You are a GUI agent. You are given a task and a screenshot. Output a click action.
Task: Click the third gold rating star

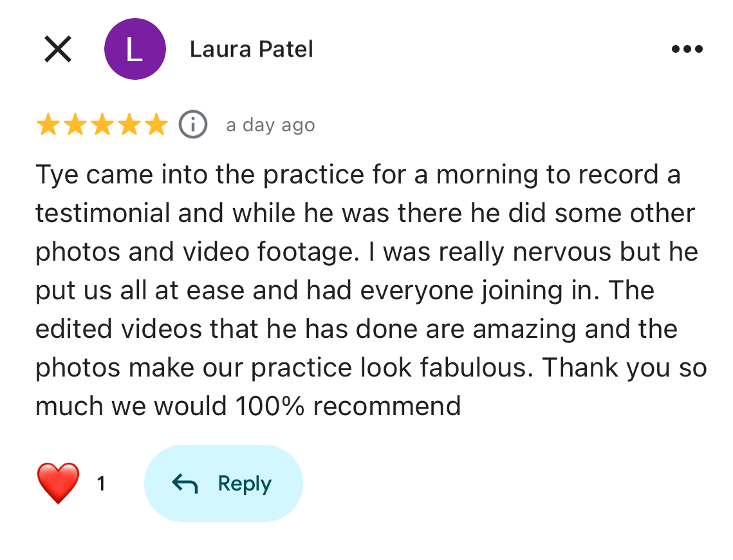pos(102,124)
